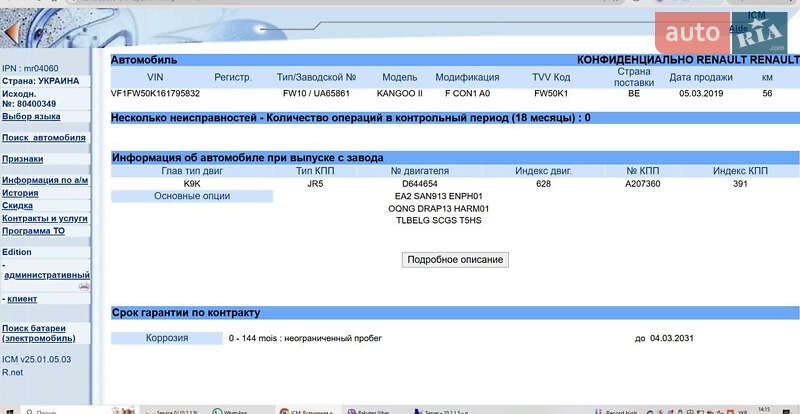Click the Регистр. column header
The height and width of the screenshot is (414, 800).
pyautogui.click(x=233, y=78)
